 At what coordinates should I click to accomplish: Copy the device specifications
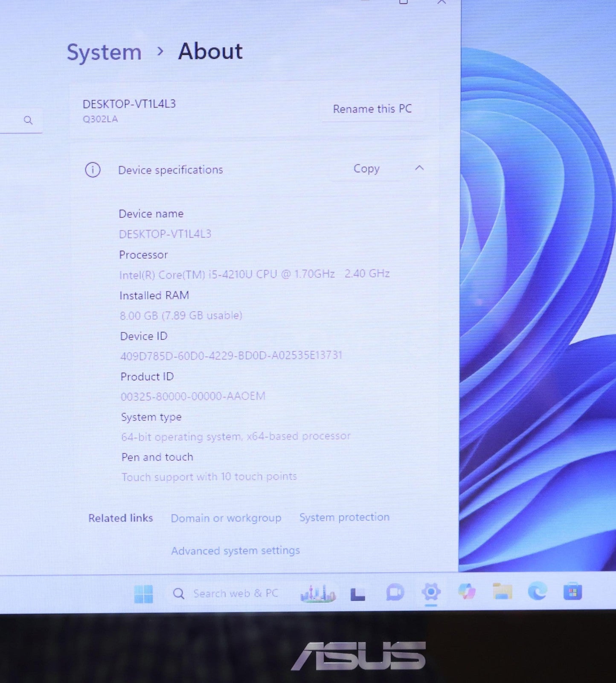[x=366, y=169]
